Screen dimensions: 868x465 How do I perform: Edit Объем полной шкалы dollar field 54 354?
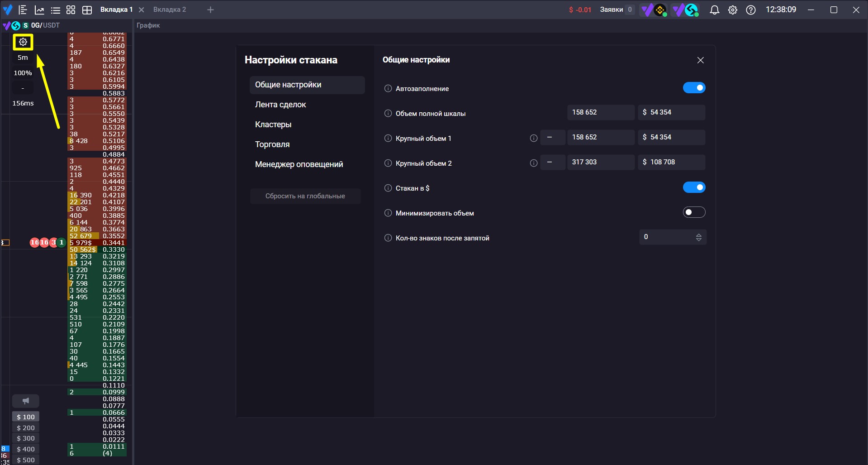[672, 112]
